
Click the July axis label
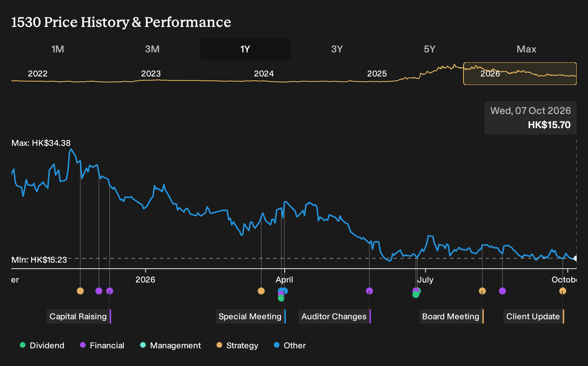click(425, 280)
